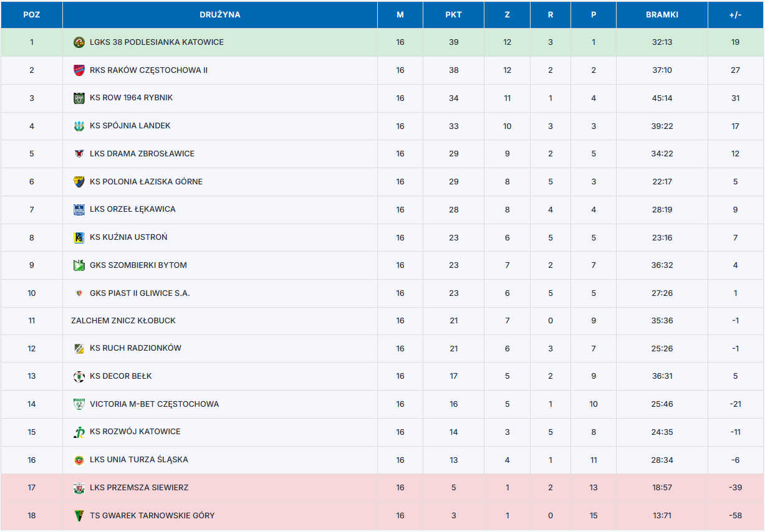Click the Polonia Łaziska Górne crest icon
765x532 pixels.
point(79,182)
